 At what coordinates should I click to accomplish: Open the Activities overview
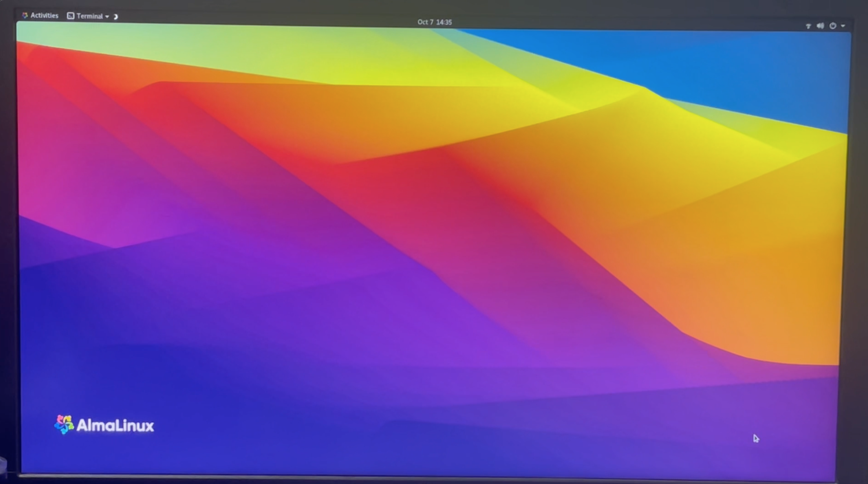coord(44,16)
